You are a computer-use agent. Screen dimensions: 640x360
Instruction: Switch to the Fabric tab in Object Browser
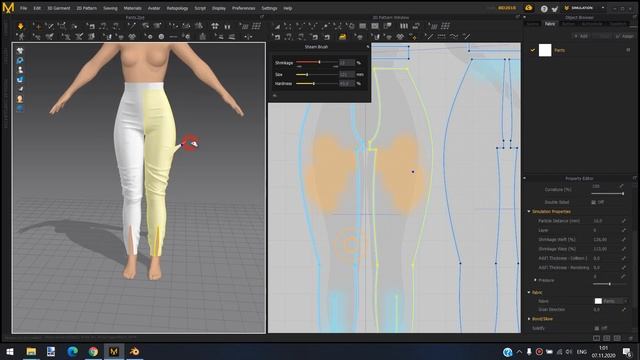pyautogui.click(x=550, y=24)
